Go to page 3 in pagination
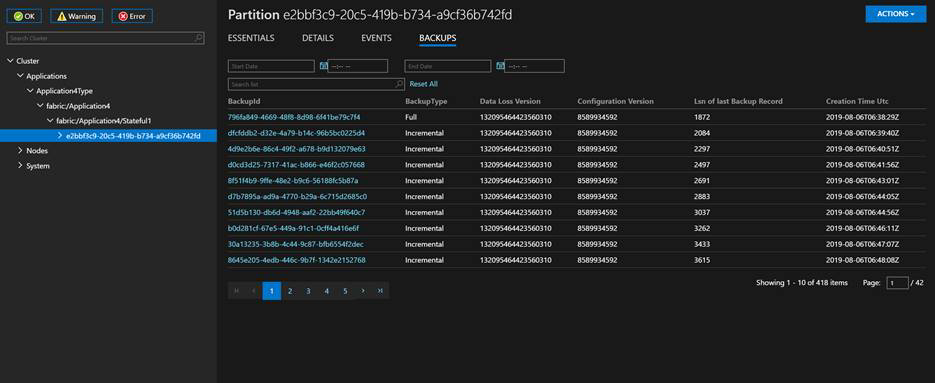This screenshot has height=383, width=935. coord(308,291)
